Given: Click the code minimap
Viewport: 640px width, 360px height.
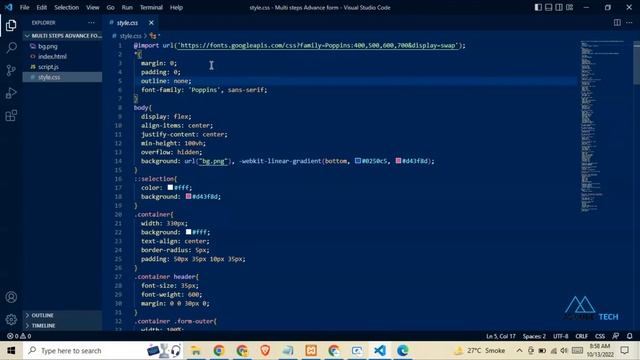Looking at the screenshot, I should [603, 127].
